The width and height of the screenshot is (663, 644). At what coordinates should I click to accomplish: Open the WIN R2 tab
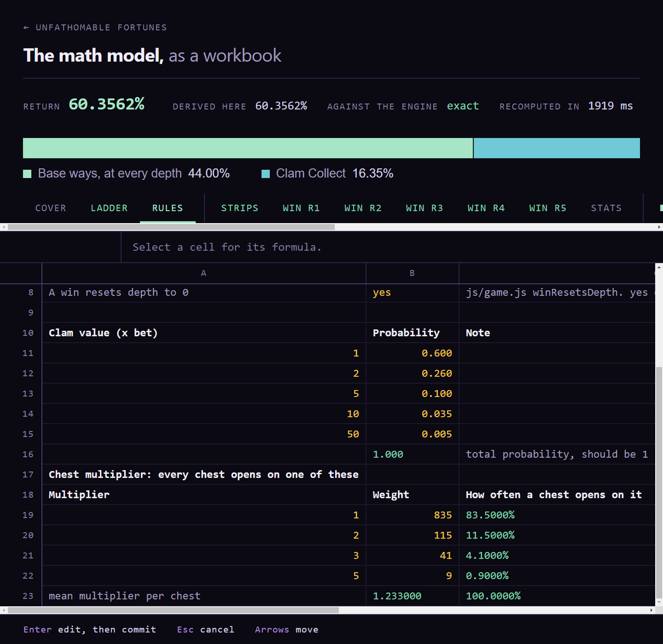pyautogui.click(x=363, y=208)
